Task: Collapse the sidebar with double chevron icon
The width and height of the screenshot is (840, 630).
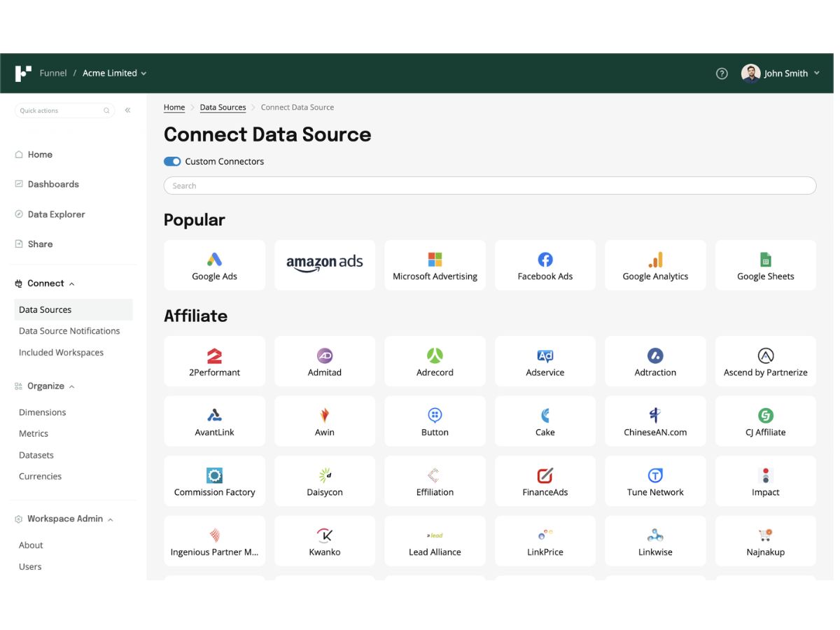Action: [x=127, y=111]
